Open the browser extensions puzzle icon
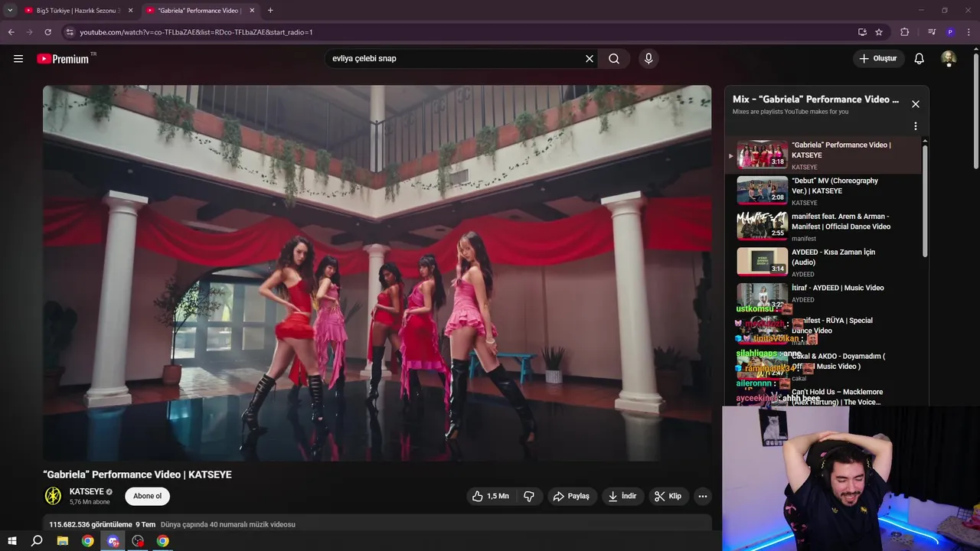The height and width of the screenshot is (551, 980). 904,32
